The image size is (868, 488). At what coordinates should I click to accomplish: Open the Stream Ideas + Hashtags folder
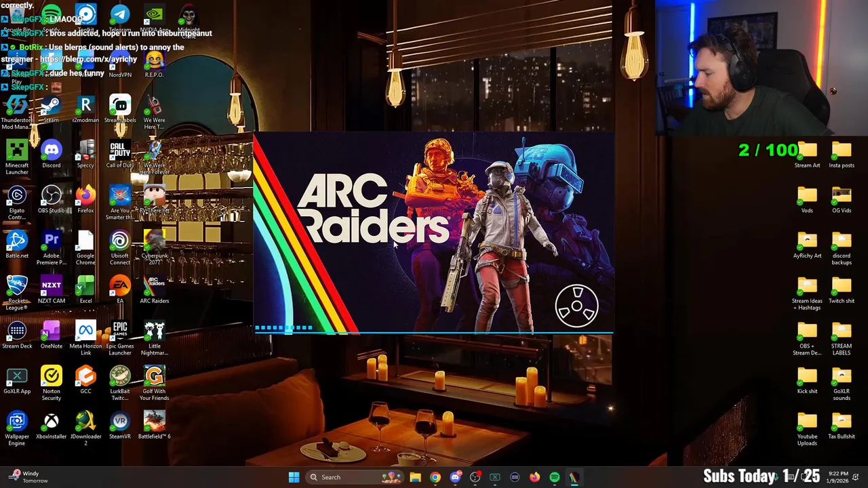(807, 293)
